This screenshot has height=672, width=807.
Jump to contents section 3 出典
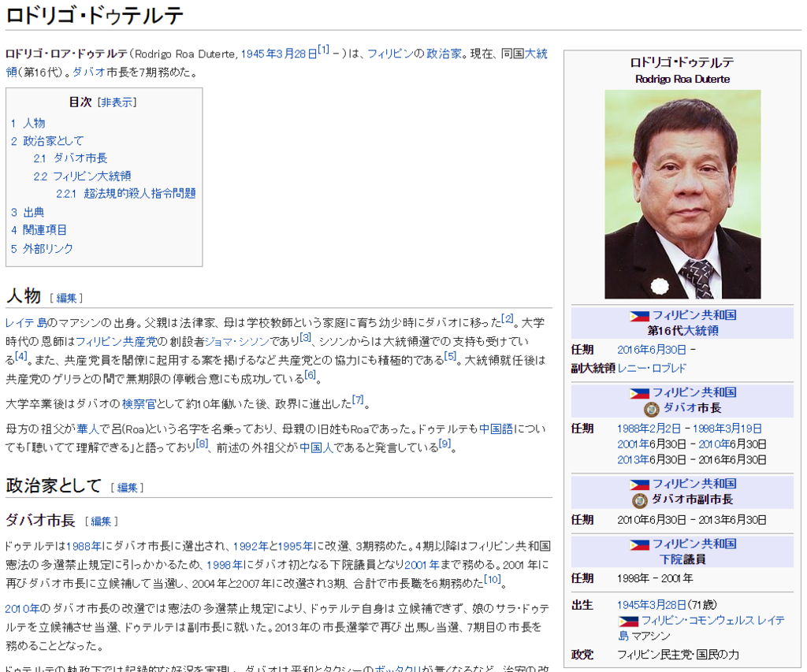pyautogui.click(x=28, y=213)
